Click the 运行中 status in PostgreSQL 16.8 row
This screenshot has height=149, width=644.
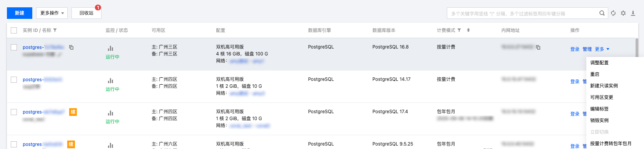point(112,57)
